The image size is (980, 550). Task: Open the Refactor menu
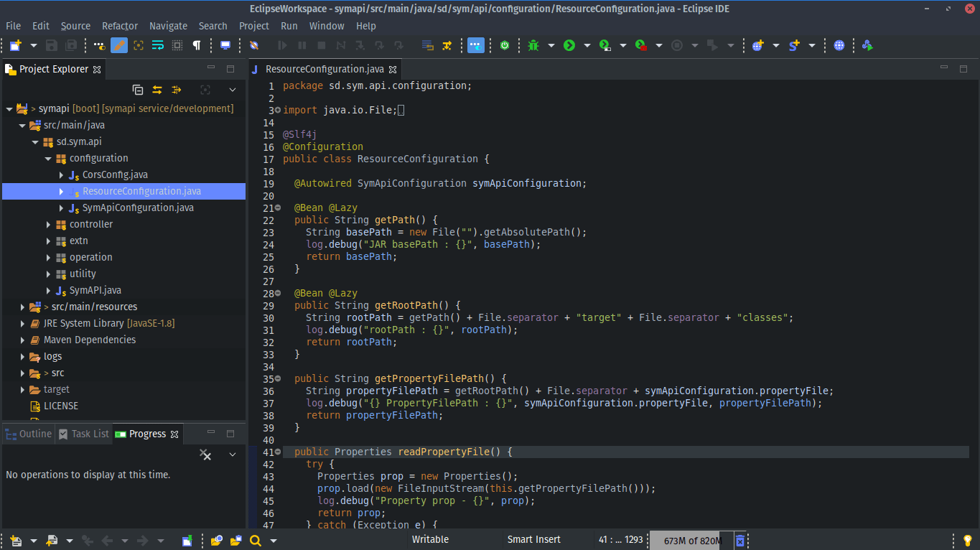[x=120, y=26]
